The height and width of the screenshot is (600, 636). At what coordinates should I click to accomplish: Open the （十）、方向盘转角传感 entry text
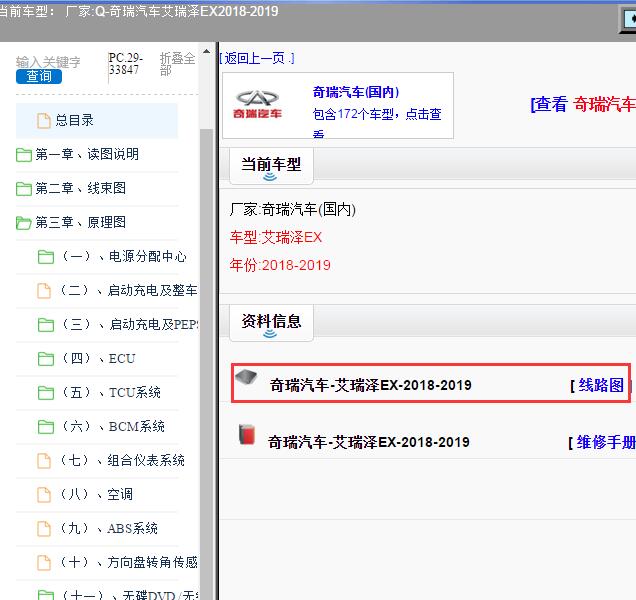tap(128, 563)
